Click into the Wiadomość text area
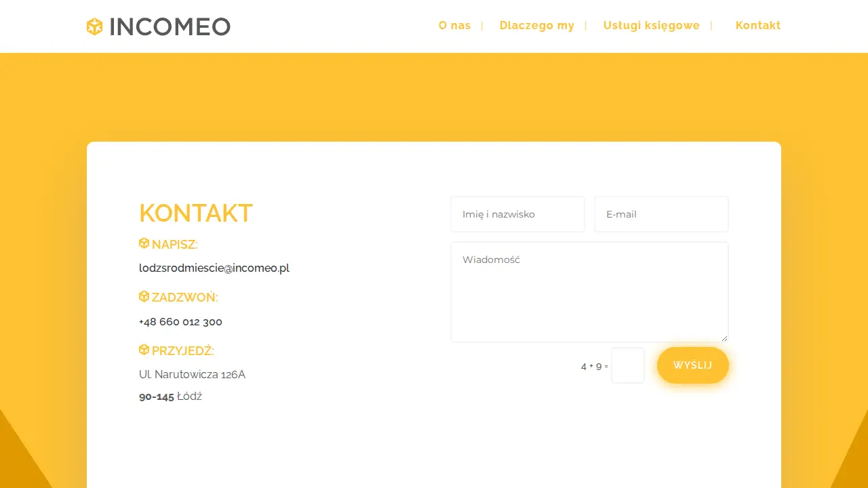Screen dimensions: 868x488 pos(589,292)
